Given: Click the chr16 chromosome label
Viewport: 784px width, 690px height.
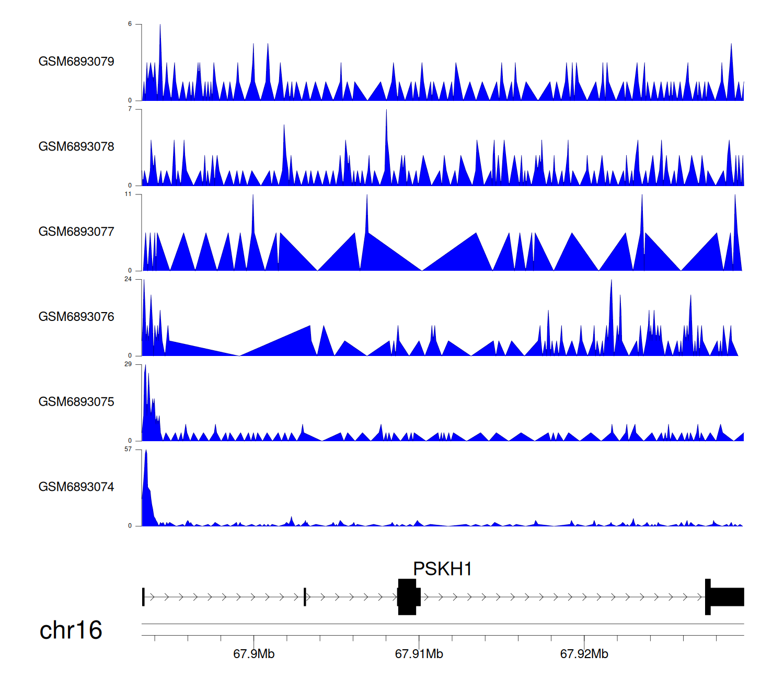Looking at the screenshot, I should (71, 630).
